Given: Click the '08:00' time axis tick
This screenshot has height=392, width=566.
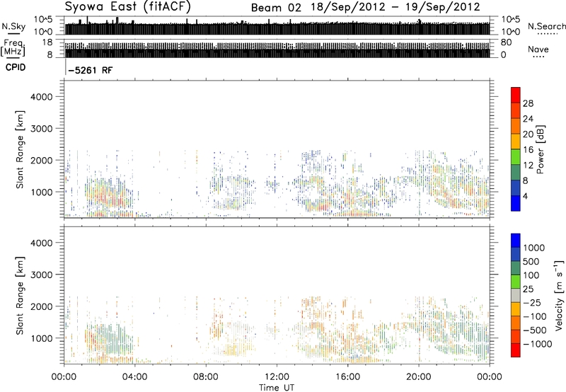Looking at the screenshot, I should point(206,377).
